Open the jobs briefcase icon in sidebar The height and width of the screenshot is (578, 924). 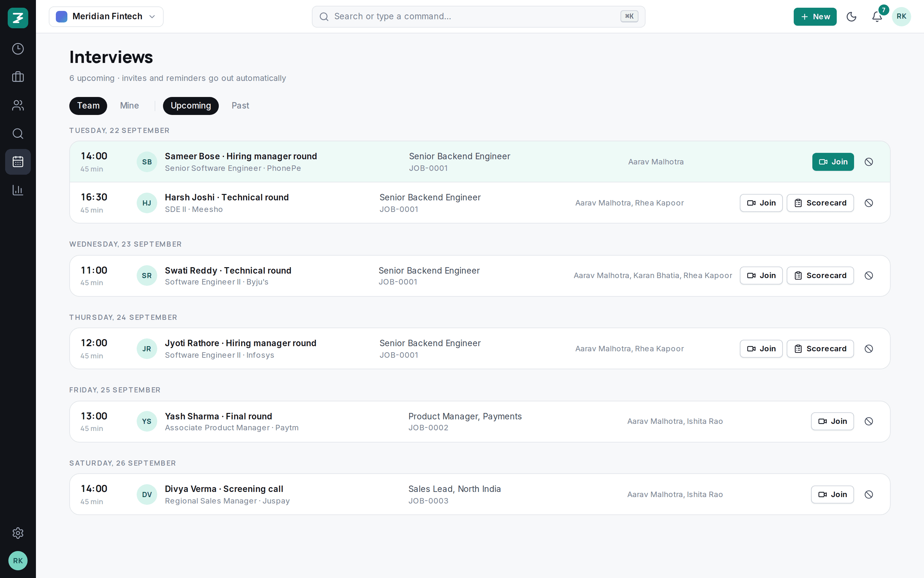coord(18,77)
